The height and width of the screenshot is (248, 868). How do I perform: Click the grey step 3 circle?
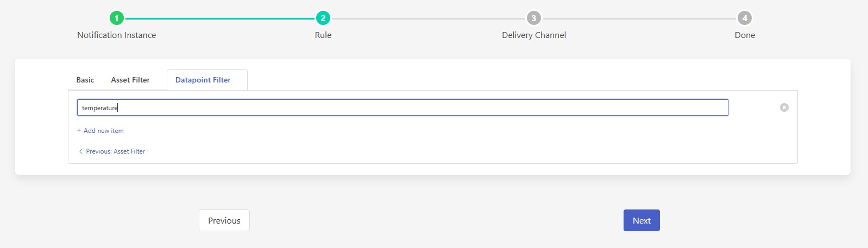(x=533, y=18)
